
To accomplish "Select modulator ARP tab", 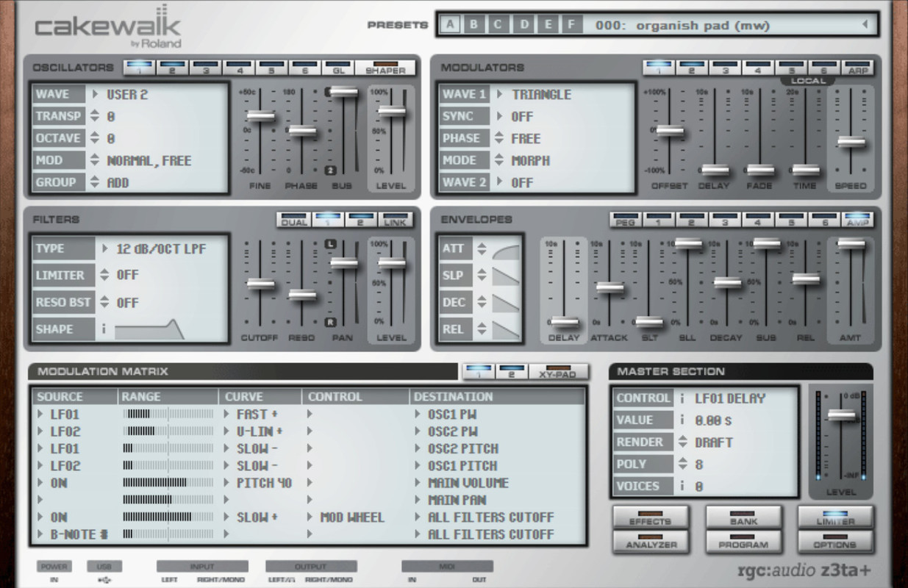I will 857,68.
